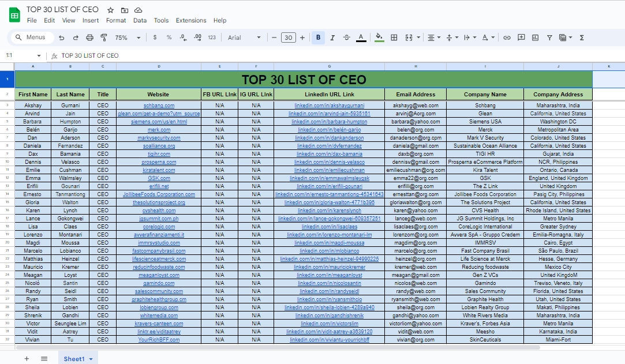Toggle bold formatting

(x=318, y=37)
